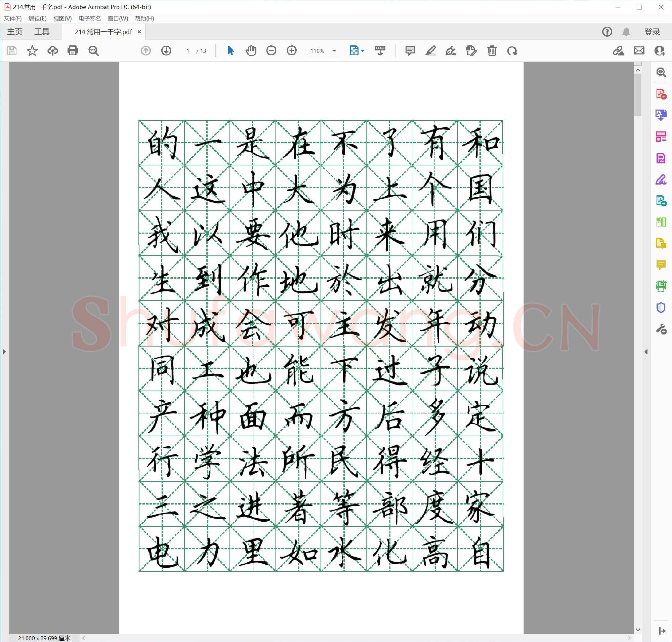Select the Highlight text tool
Screen dimensions: 672x642
[430, 51]
